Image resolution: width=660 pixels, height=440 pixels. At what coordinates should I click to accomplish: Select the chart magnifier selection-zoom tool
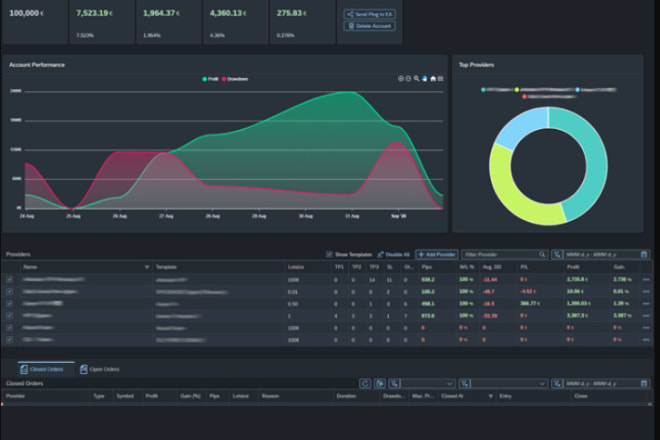pos(416,79)
